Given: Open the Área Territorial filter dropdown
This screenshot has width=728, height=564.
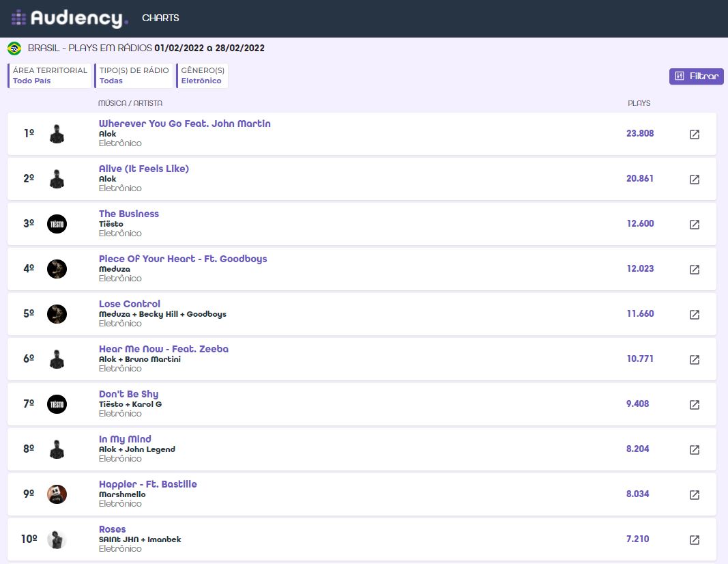Looking at the screenshot, I should click(50, 76).
